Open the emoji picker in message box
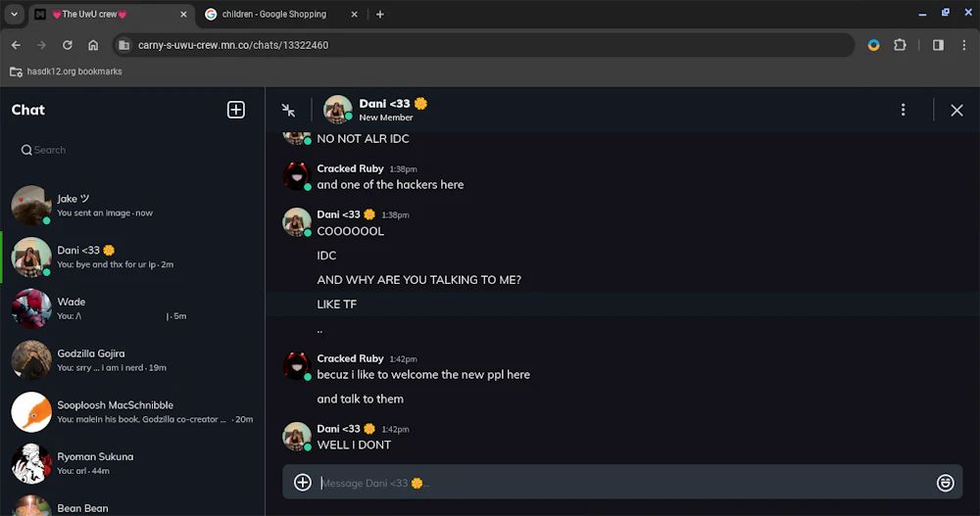Image resolution: width=980 pixels, height=516 pixels. (x=945, y=483)
